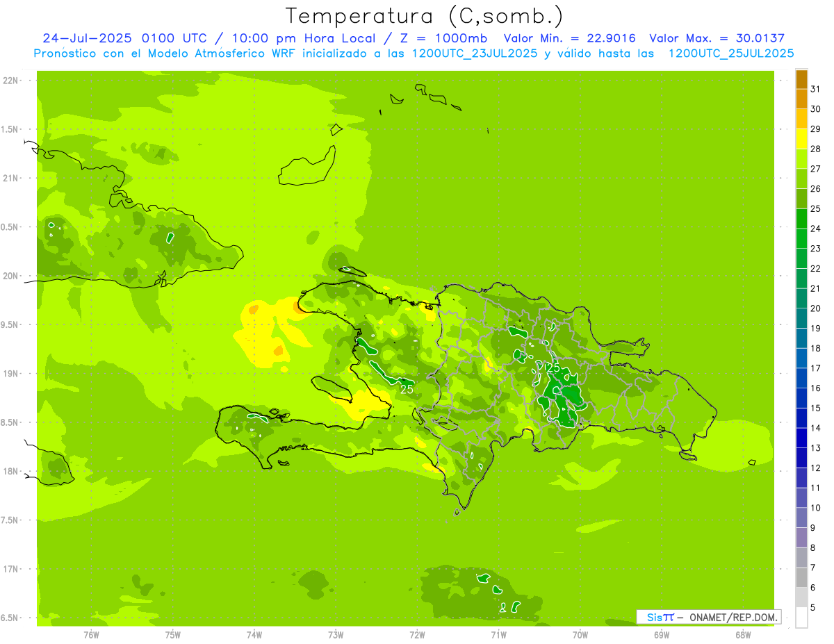Click the legend value 31
Image resolution: width=834 pixels, height=644 pixels.
pos(815,89)
